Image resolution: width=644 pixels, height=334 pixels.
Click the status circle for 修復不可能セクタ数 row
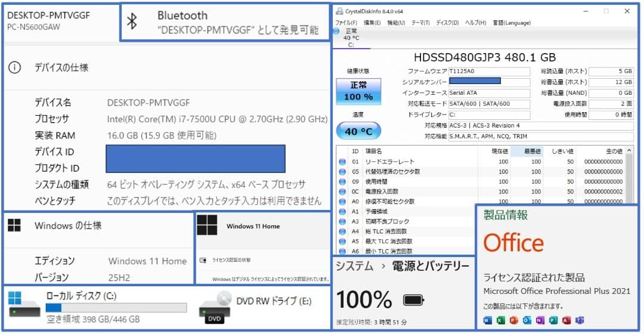tap(342, 202)
